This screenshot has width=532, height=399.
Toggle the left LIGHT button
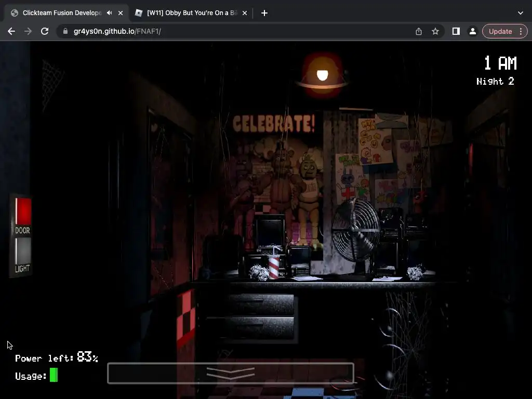click(x=23, y=251)
